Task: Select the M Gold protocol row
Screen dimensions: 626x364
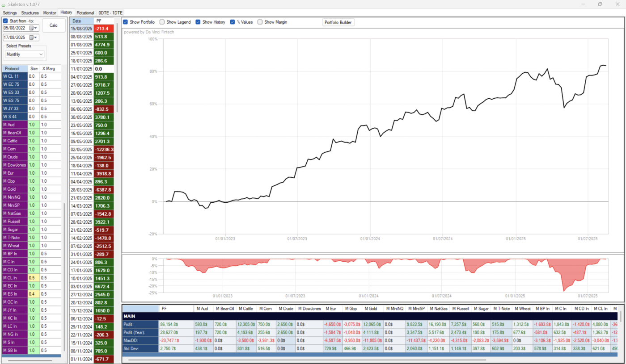Action: 14,189
